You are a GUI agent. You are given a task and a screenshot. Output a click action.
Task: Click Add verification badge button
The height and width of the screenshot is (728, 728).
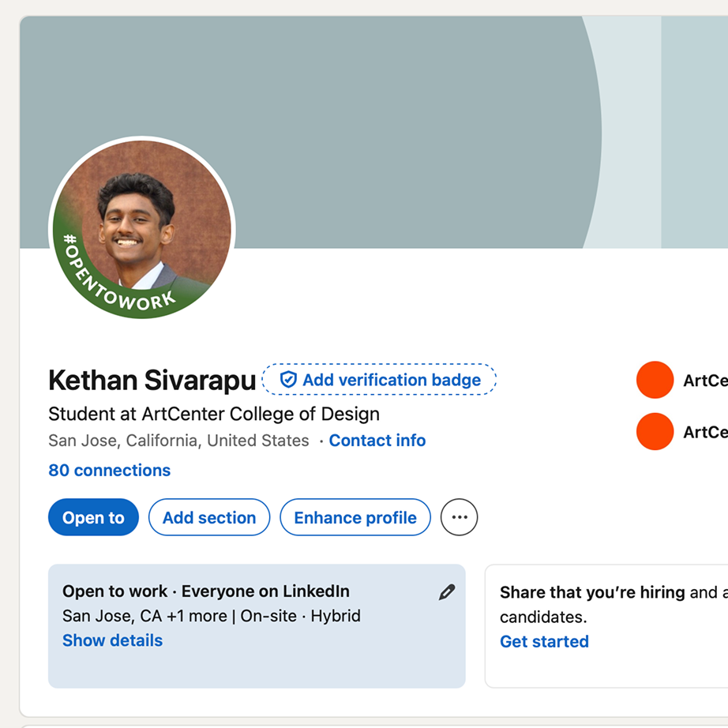click(x=379, y=380)
